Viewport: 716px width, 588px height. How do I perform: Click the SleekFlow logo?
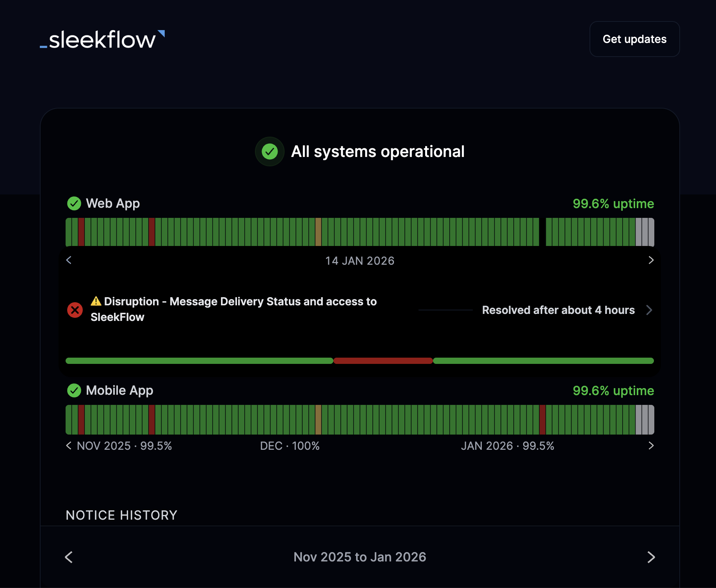pos(103,39)
